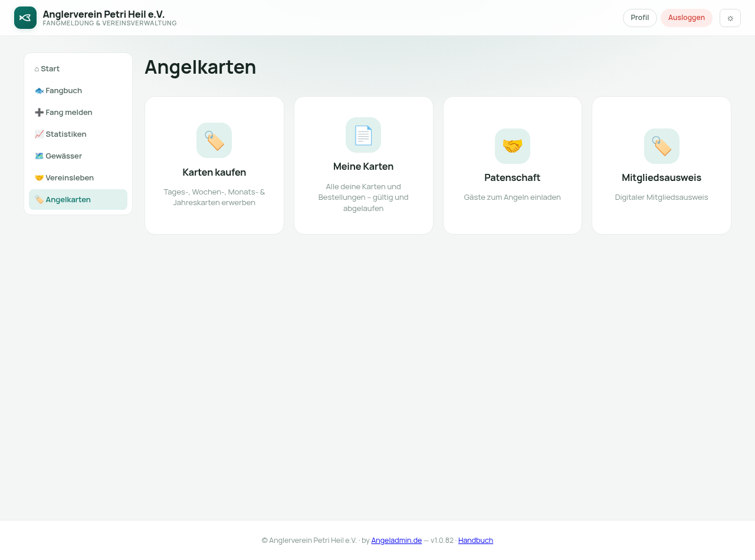
Task: Toggle the light/dark theme sun button
Action: point(730,18)
